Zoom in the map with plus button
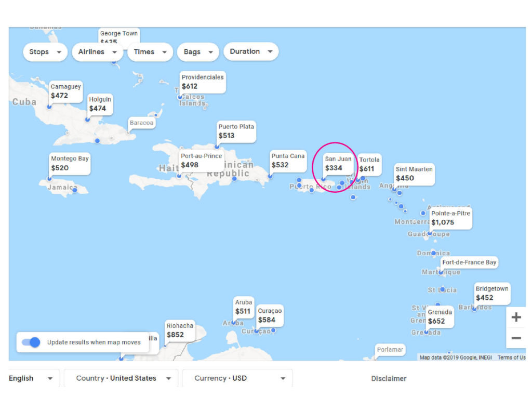The image size is (532, 411). (516, 317)
